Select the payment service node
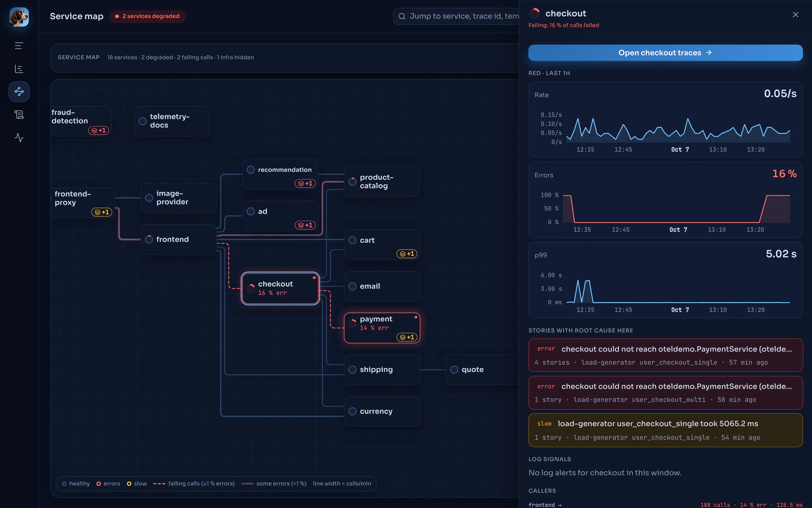This screenshot has height=508, width=812. (382, 328)
